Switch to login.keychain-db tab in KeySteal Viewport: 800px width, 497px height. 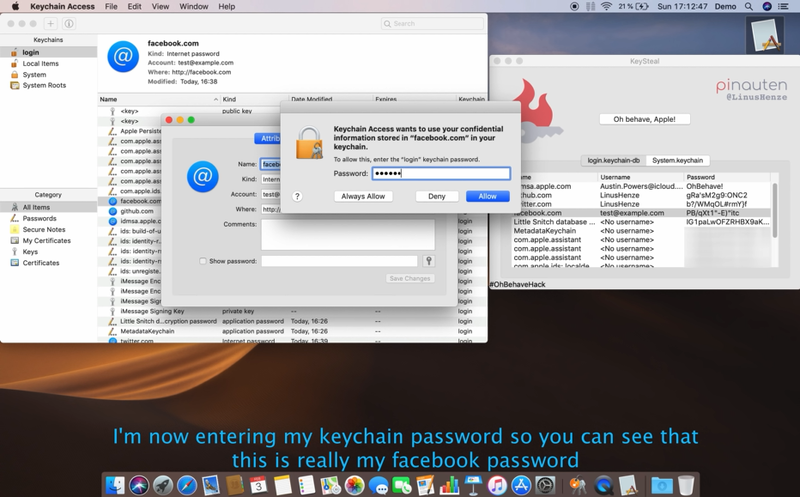tap(613, 160)
